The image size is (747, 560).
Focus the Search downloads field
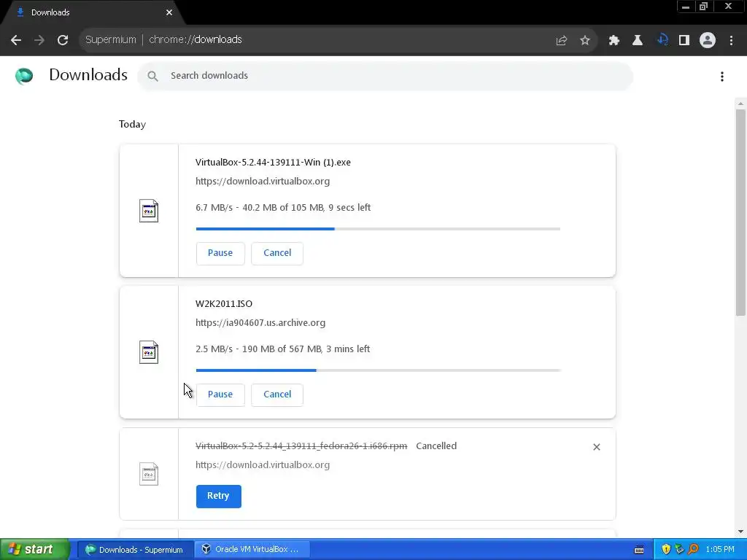click(x=385, y=76)
